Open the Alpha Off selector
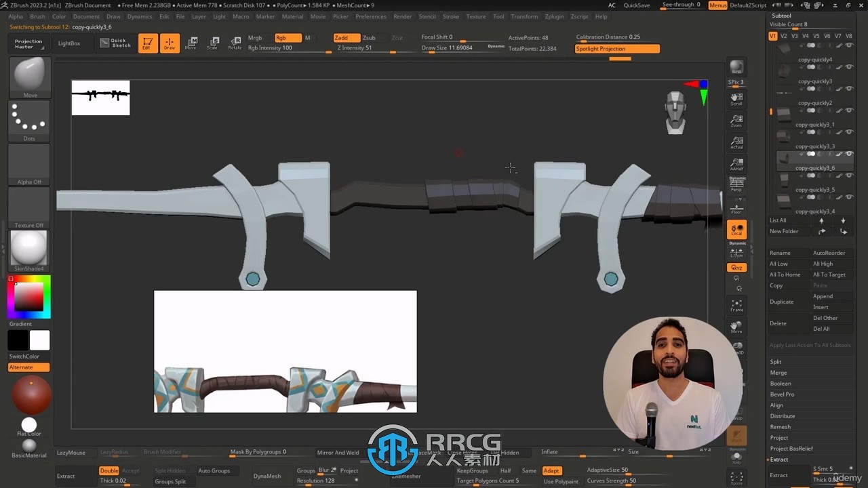868x488 pixels. coord(29,165)
